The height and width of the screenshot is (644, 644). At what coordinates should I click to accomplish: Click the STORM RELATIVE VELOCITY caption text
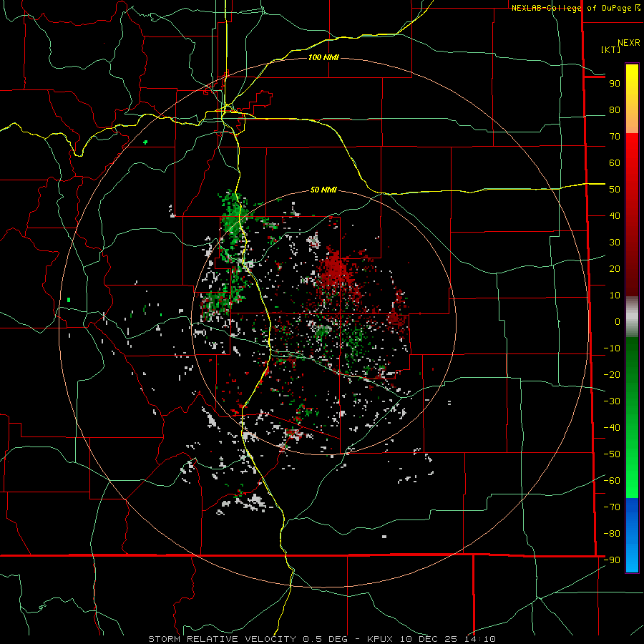pos(222,639)
